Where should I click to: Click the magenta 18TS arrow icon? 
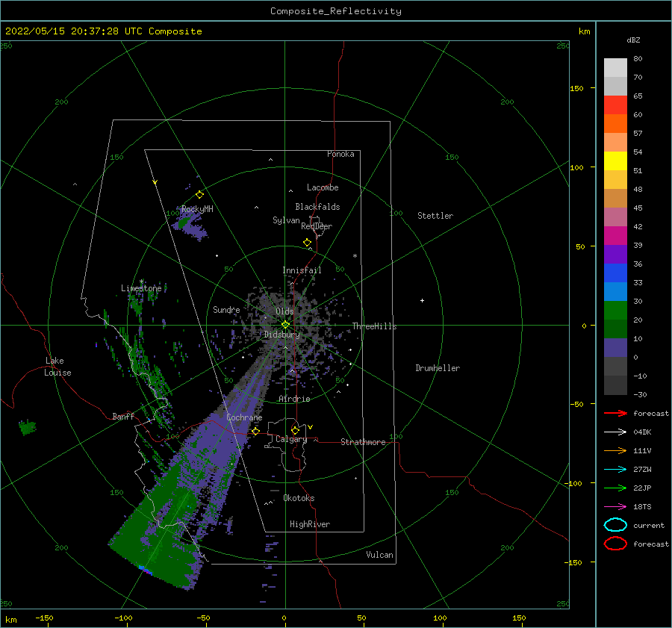[615, 507]
